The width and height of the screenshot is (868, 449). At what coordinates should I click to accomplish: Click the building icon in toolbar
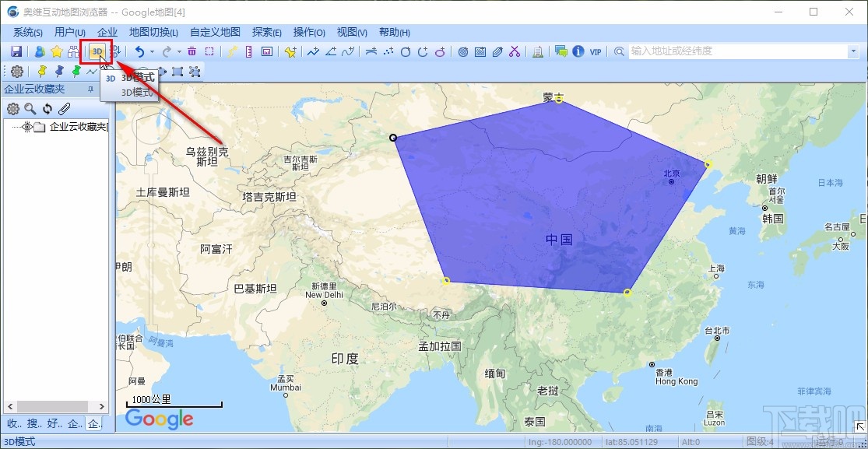click(537, 51)
